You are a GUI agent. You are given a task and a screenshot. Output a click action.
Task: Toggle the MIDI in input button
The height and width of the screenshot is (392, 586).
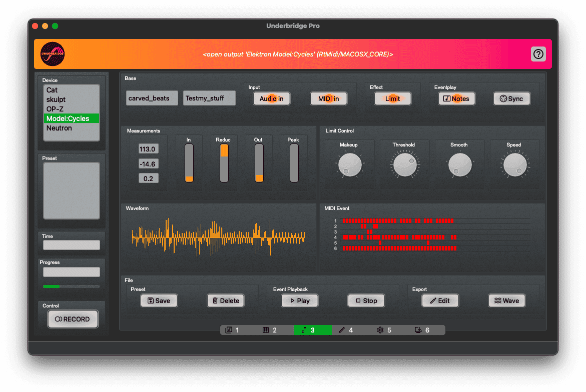(328, 98)
